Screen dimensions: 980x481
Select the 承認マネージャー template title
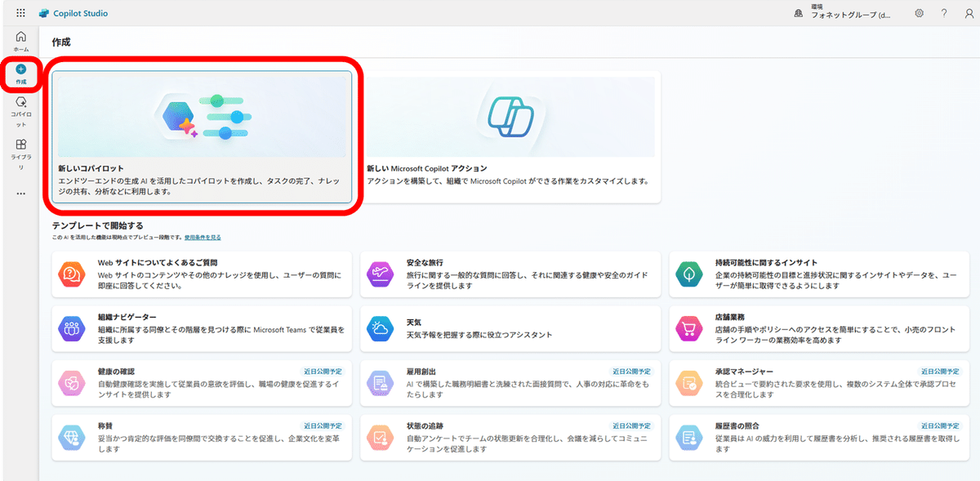coord(745,372)
